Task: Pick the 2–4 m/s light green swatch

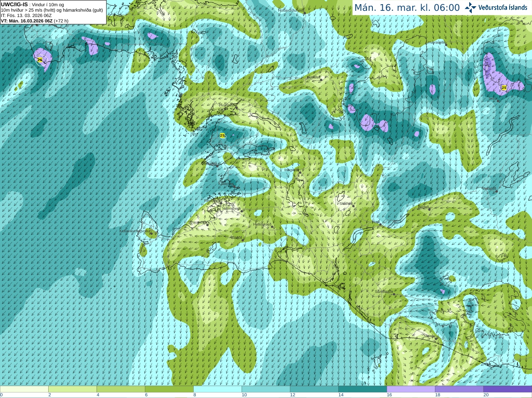Action: 72,389
